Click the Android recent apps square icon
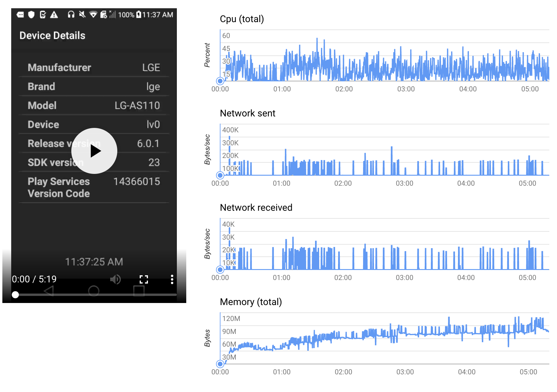The image size is (557, 392). [x=139, y=291]
